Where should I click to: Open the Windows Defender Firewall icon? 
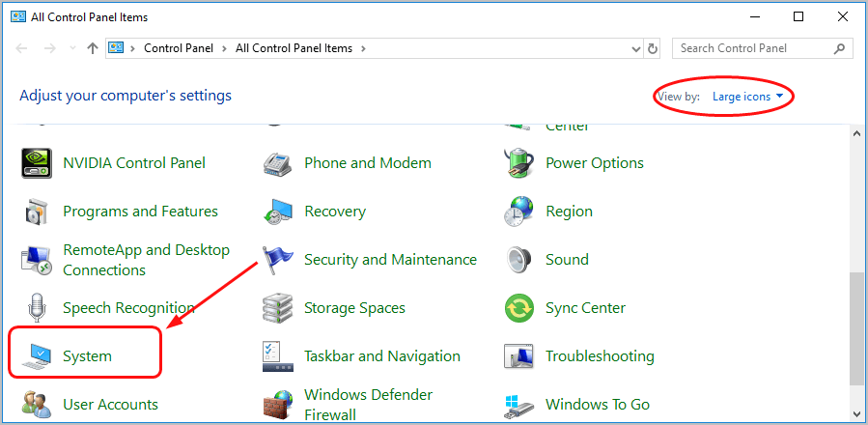coord(278,405)
